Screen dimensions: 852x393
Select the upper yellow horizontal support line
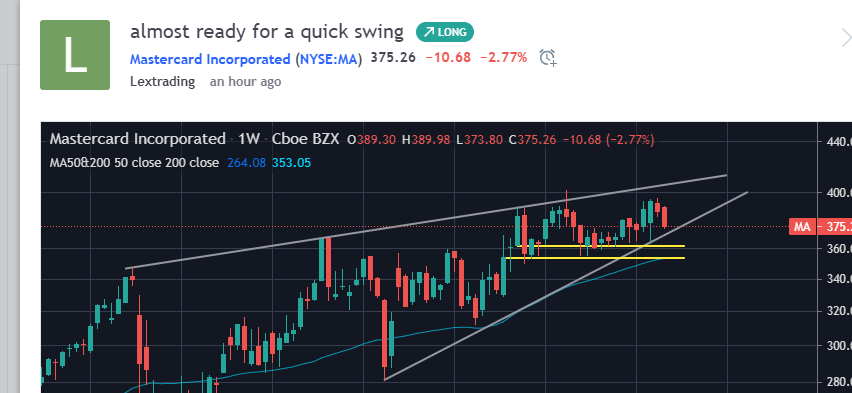point(600,246)
